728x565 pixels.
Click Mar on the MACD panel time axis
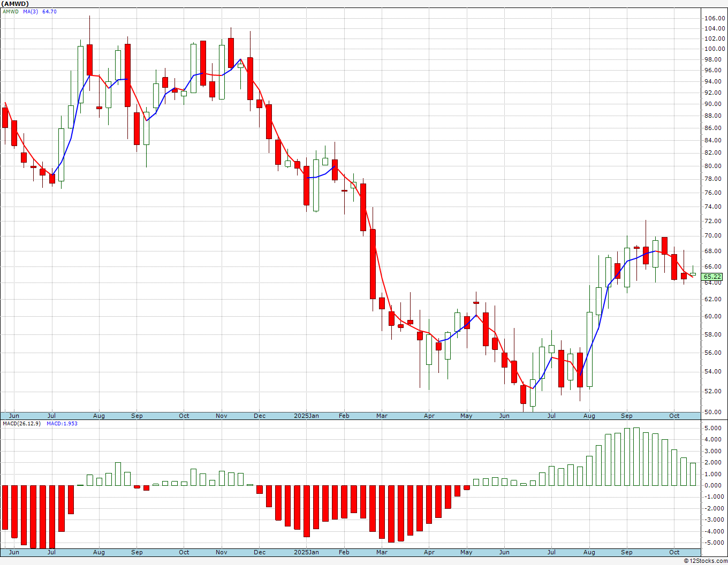382,552
